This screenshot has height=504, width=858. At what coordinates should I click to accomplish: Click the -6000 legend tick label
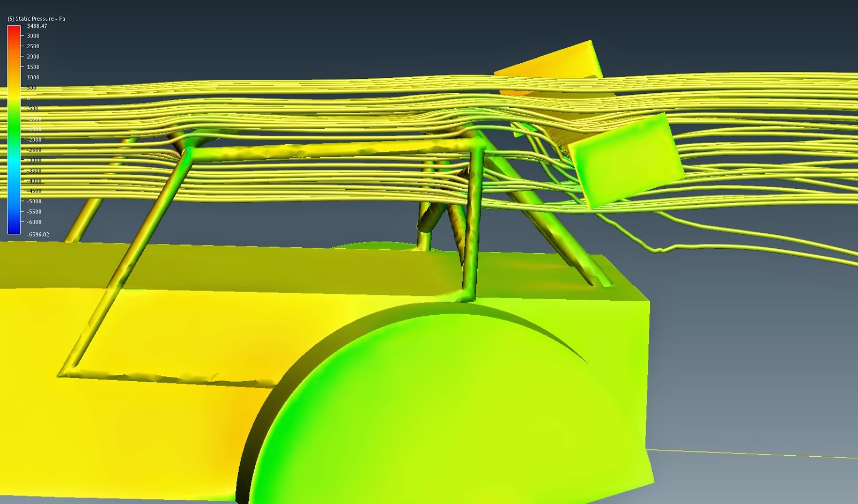pos(34,222)
